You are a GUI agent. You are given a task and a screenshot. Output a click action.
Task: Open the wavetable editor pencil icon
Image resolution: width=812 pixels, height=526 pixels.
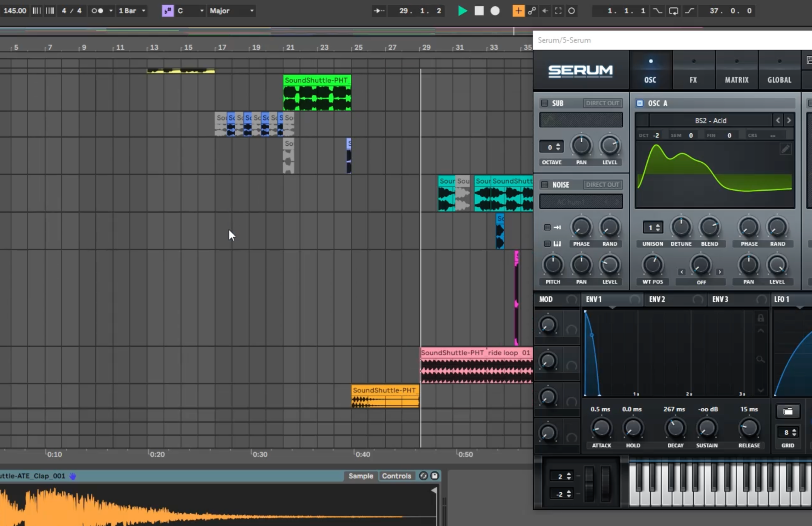point(785,149)
